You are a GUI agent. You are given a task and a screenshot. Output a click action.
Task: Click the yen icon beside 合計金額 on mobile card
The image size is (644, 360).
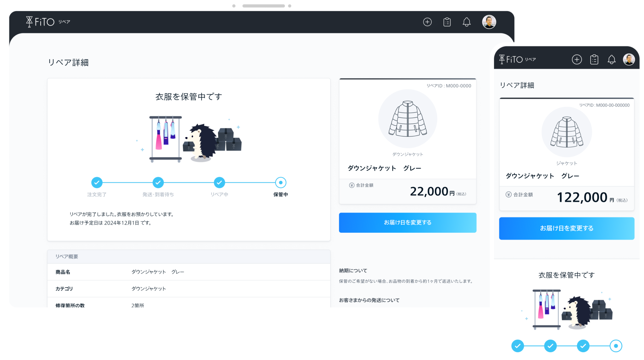pos(508,194)
